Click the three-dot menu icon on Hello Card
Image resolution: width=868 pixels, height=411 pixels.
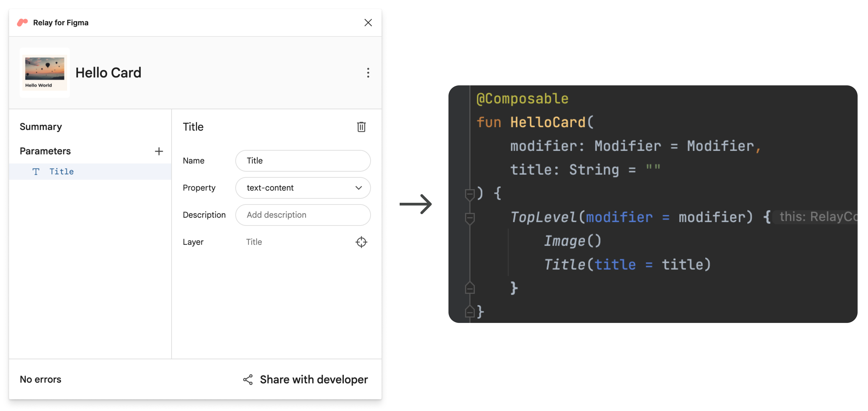[368, 72]
